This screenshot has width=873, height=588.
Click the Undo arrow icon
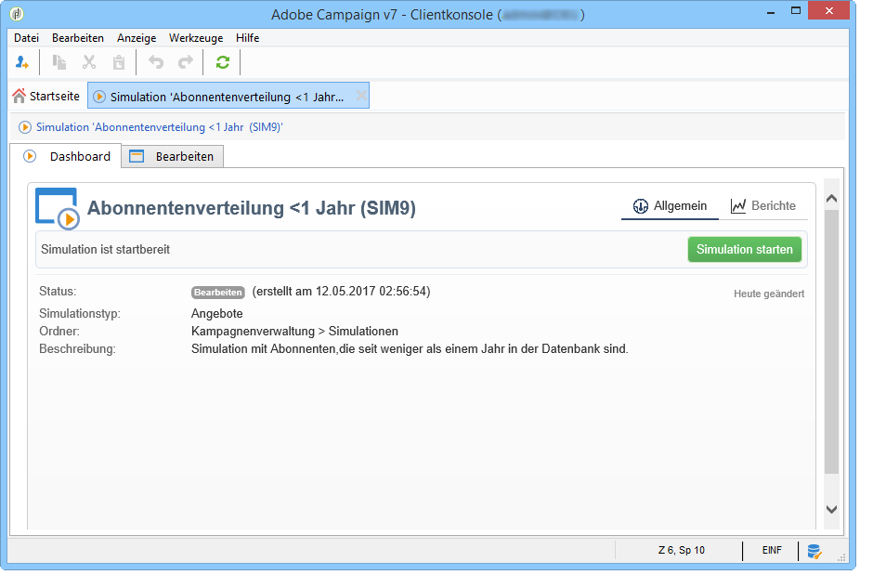pos(156,62)
